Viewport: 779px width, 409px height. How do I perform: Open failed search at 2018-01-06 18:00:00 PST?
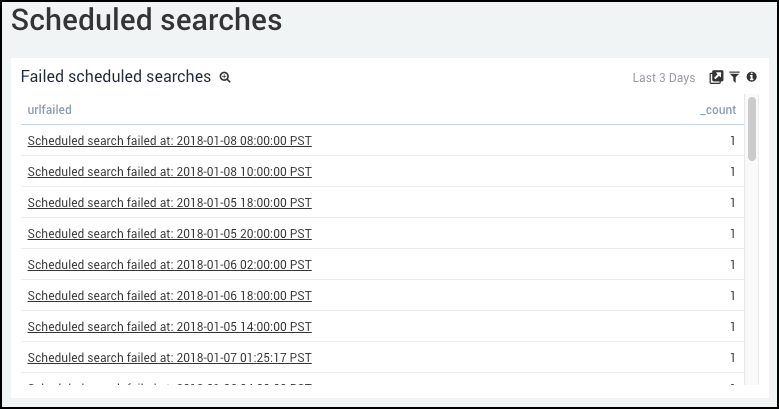(x=169, y=296)
